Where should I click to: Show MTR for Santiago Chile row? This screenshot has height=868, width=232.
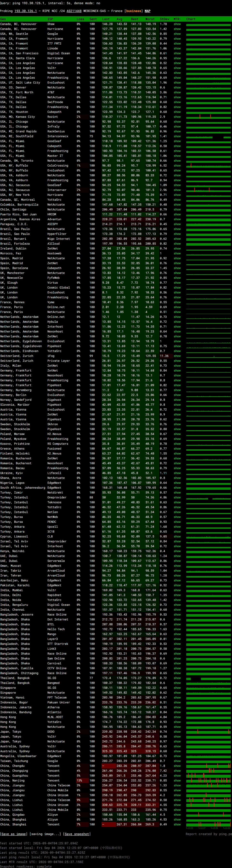pos(177,210)
